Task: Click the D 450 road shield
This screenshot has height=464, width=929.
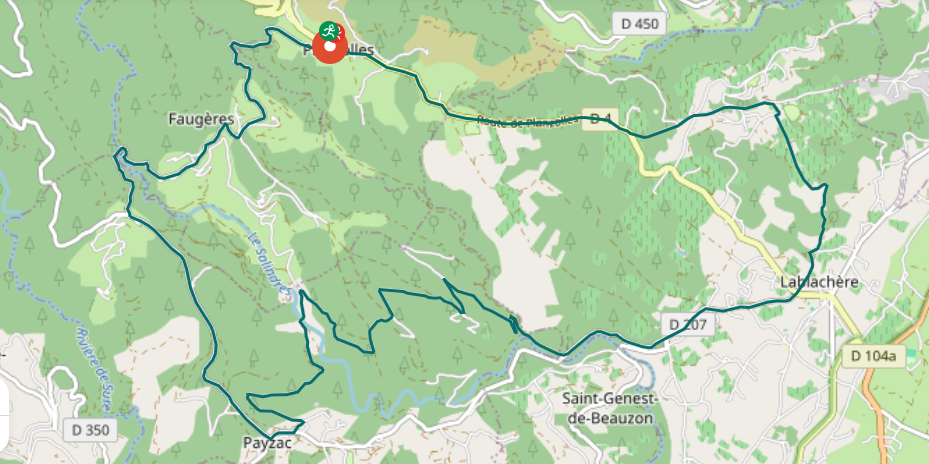Action: coord(639,24)
